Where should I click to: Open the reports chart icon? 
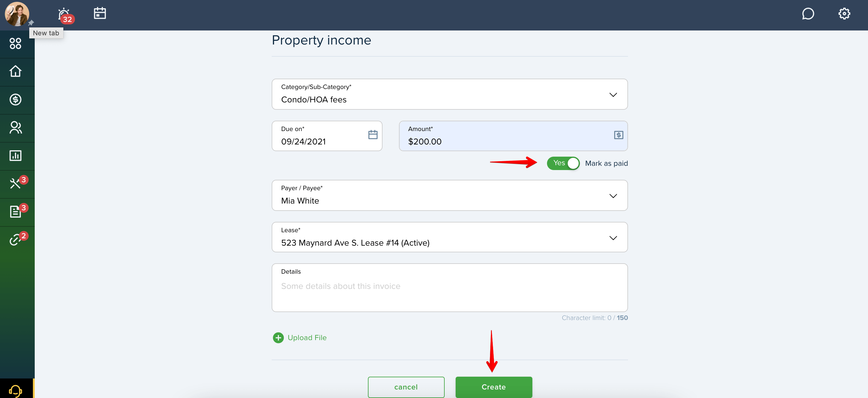(16, 155)
